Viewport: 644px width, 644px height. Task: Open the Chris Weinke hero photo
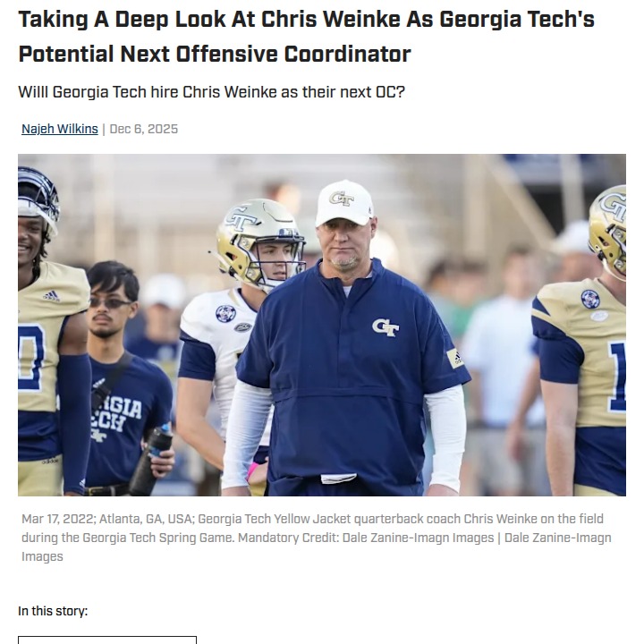322,325
